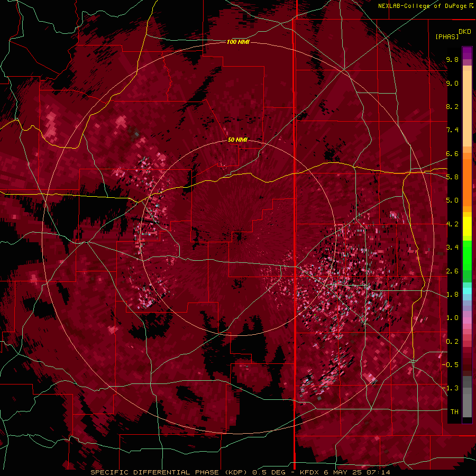Pick the yellow segment of the color bar
Viewport: 476px width, 476px height.
467,226
